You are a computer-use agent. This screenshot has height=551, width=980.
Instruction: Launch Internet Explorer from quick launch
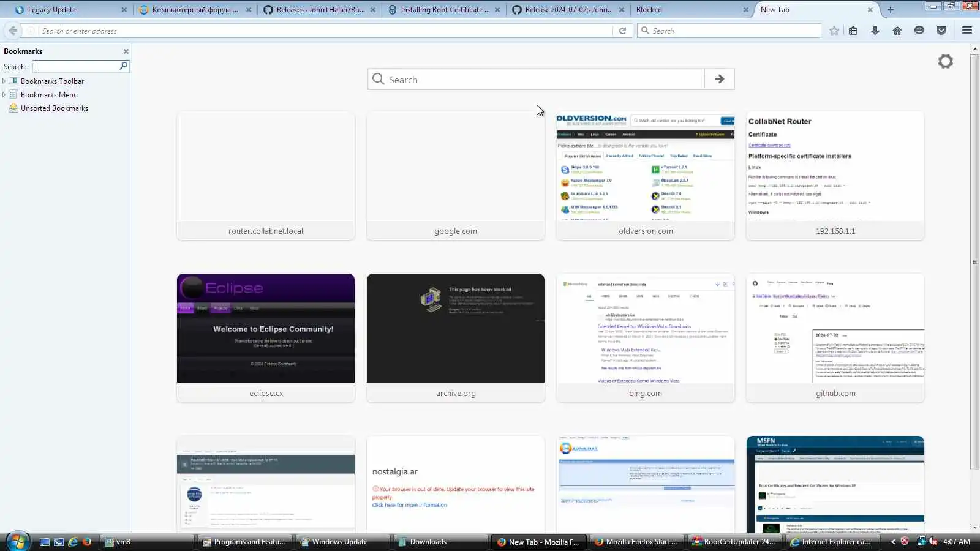(73, 542)
